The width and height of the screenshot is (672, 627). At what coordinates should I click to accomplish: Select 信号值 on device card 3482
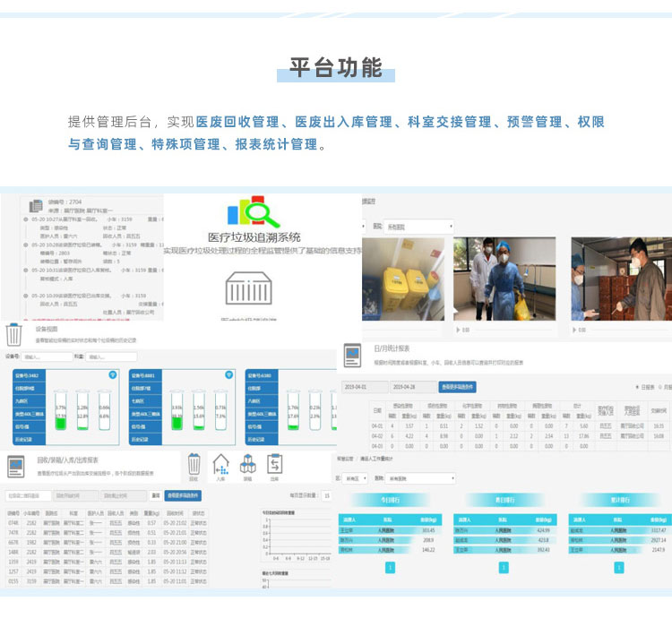(30, 427)
